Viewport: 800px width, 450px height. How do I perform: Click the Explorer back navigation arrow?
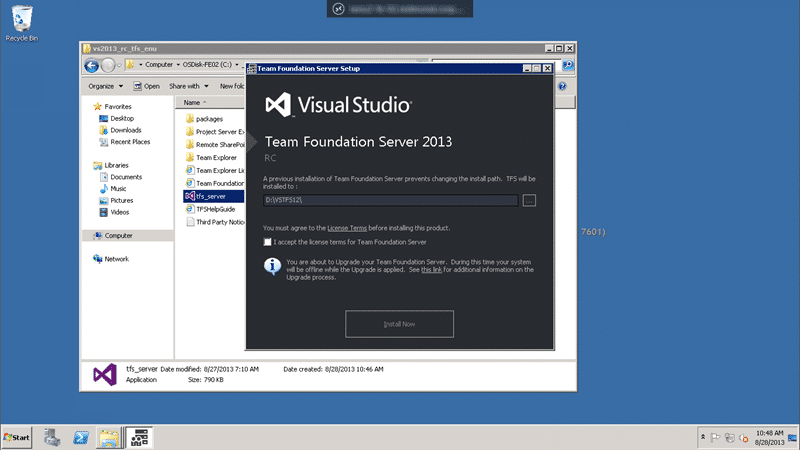click(x=92, y=65)
